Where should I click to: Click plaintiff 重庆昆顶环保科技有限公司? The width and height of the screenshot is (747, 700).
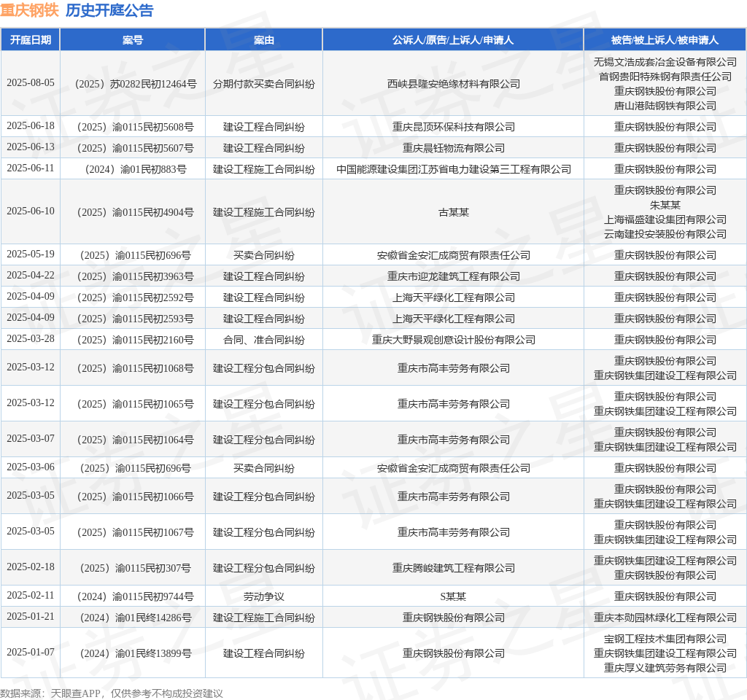[454, 127]
